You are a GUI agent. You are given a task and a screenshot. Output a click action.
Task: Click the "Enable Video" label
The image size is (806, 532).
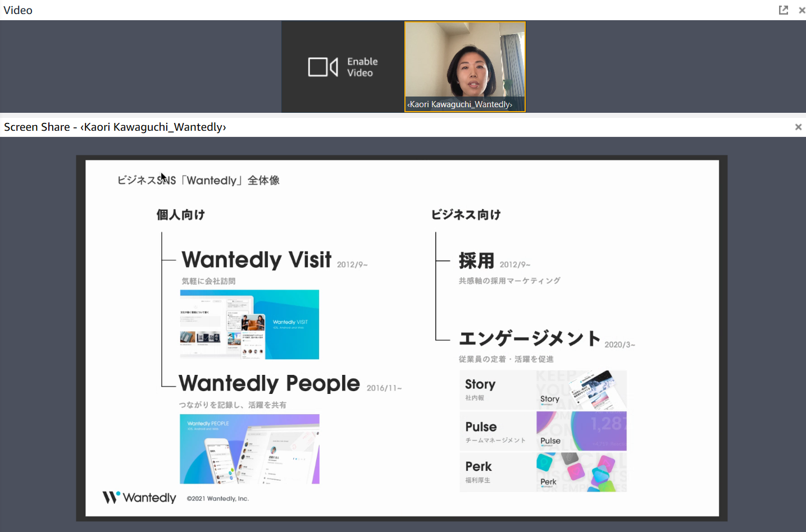[362, 67]
